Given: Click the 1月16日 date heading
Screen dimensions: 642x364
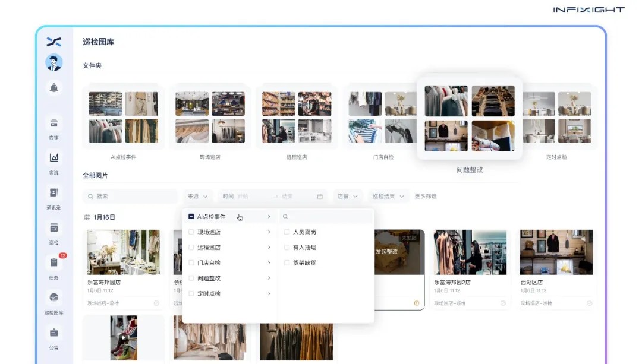Looking at the screenshot, I should [x=105, y=217].
